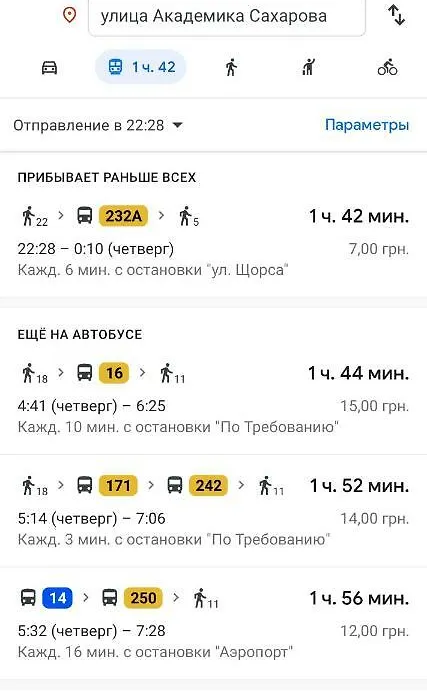Select the transit tab showing 1 ч. 42
The image size is (427, 700).
point(141,67)
